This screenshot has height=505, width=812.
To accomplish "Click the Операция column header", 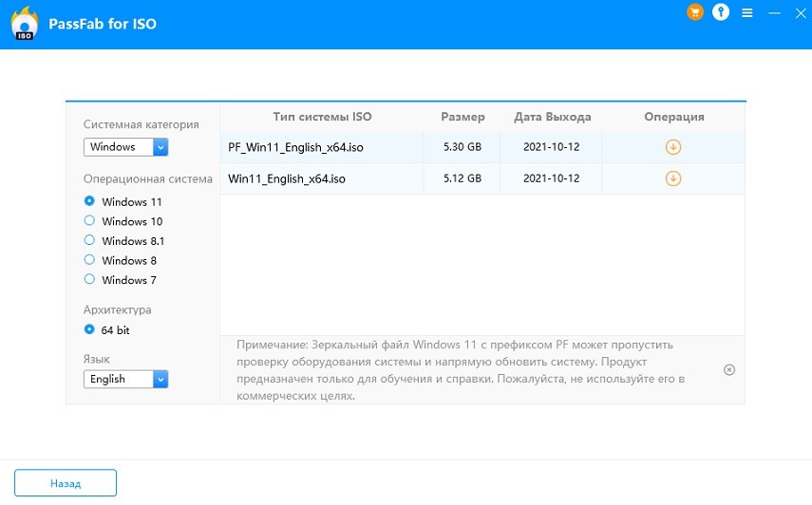I will [673, 118].
